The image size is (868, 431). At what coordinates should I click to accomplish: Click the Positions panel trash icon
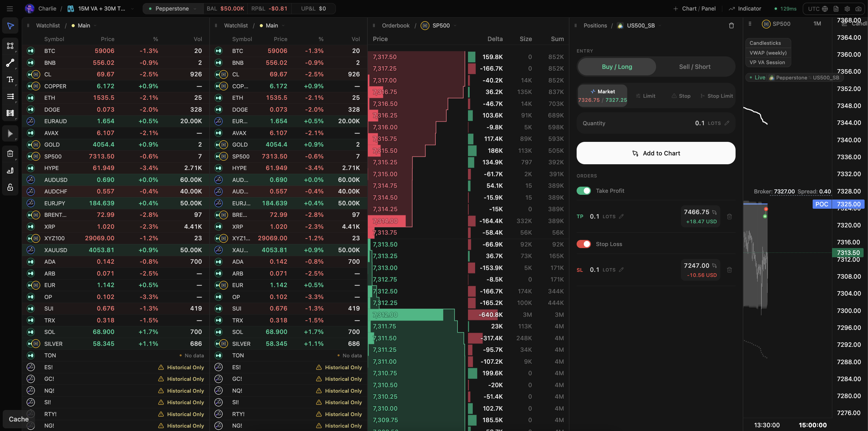coord(731,26)
